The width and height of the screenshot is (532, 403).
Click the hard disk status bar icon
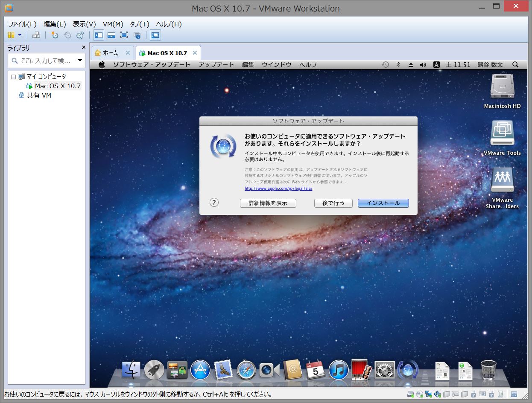pyautogui.click(x=410, y=394)
